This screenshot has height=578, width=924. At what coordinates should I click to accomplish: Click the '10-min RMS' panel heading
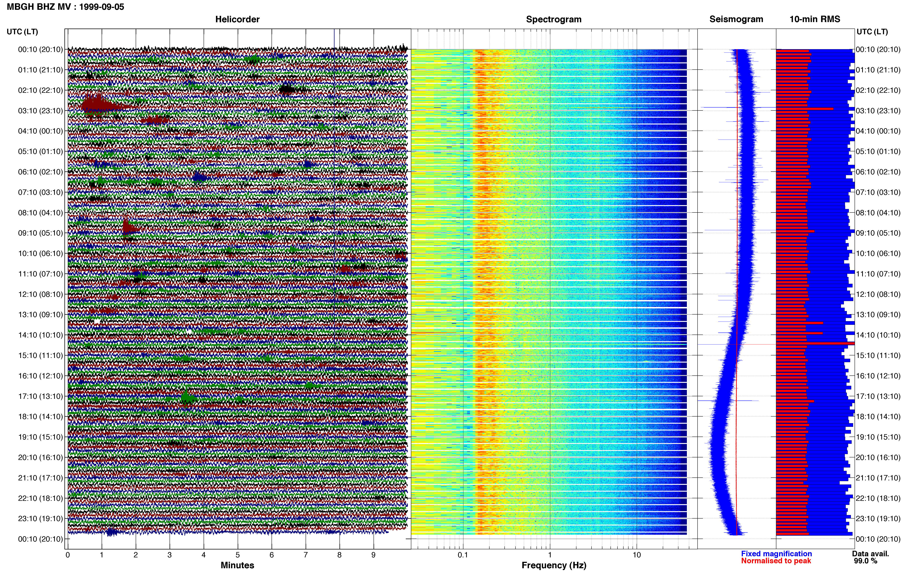[x=815, y=20]
